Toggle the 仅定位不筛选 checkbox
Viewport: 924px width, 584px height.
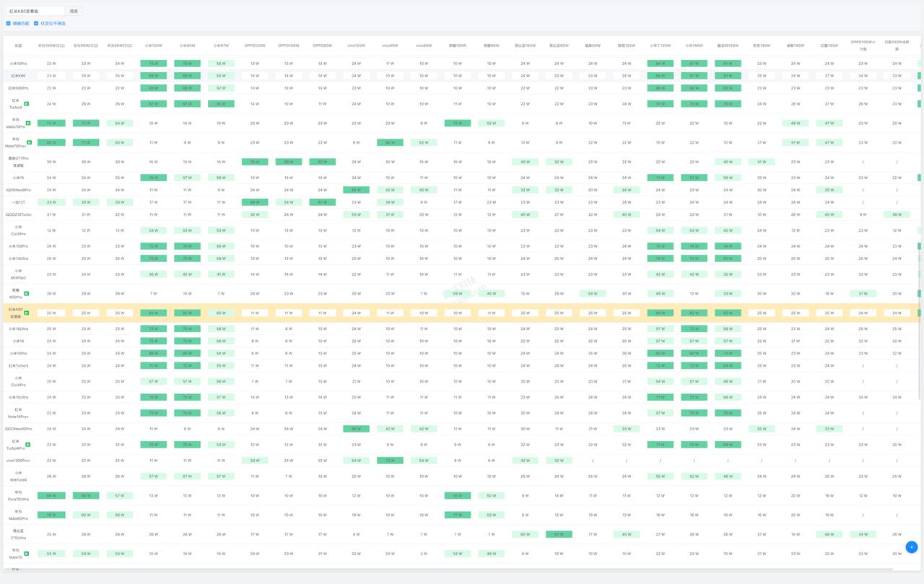click(36, 23)
